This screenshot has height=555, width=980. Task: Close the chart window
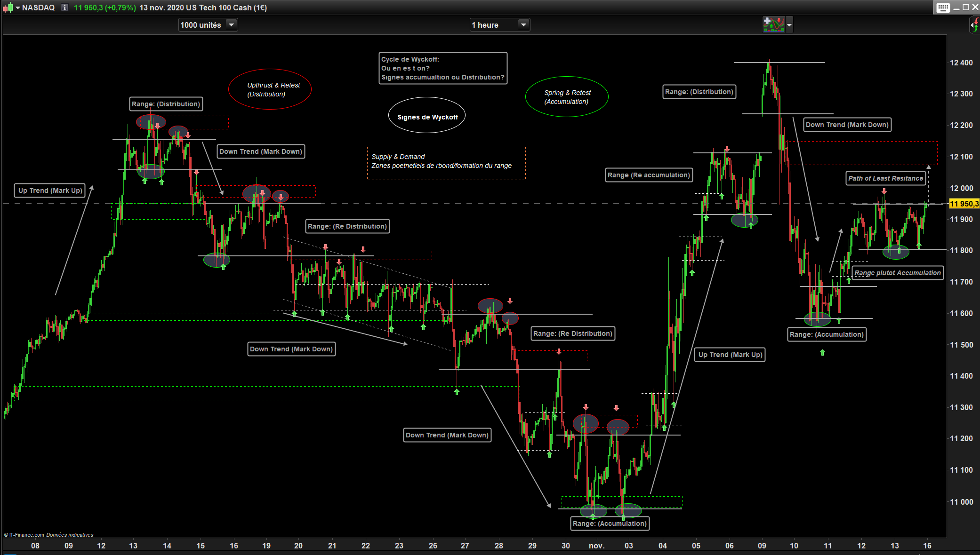coord(975,8)
